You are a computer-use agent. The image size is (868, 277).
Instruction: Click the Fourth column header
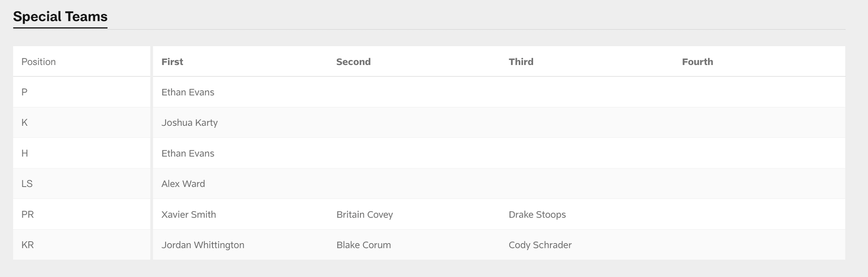(697, 62)
